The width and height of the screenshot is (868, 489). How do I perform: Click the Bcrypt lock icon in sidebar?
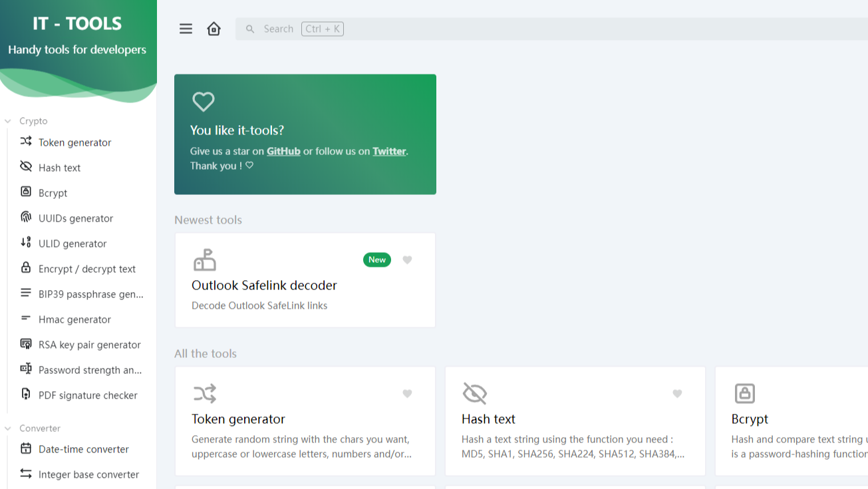click(x=26, y=192)
